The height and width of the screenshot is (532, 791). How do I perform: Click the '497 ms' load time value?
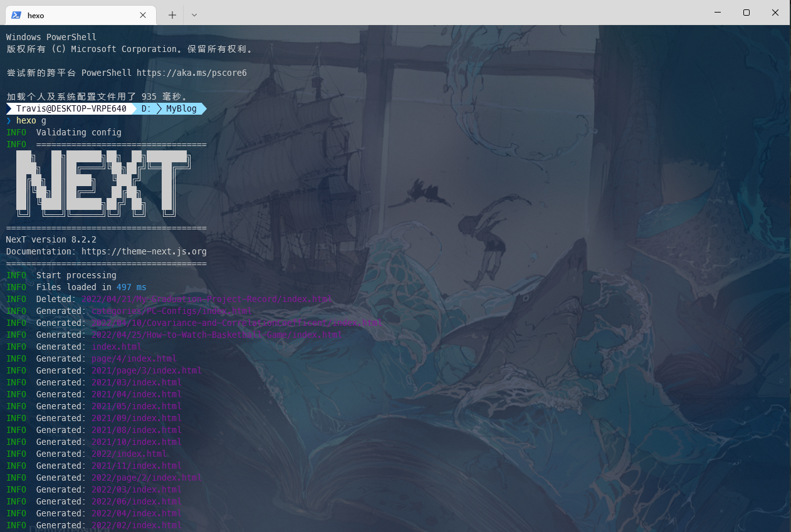click(x=132, y=287)
